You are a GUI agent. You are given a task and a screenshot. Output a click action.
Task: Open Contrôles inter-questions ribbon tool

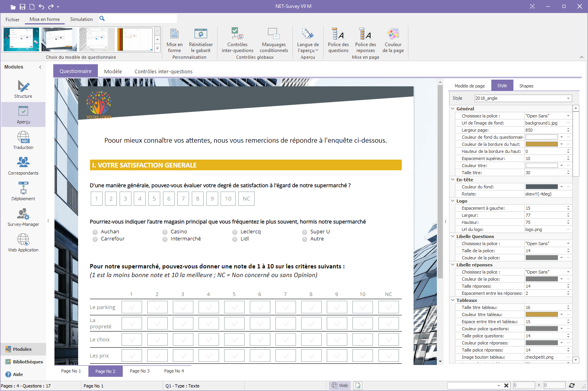coord(238,41)
